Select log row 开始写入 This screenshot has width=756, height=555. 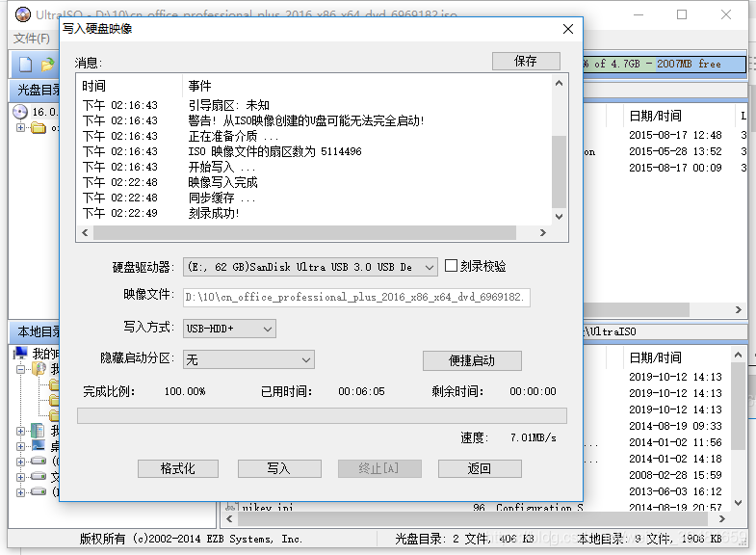tap(222, 168)
